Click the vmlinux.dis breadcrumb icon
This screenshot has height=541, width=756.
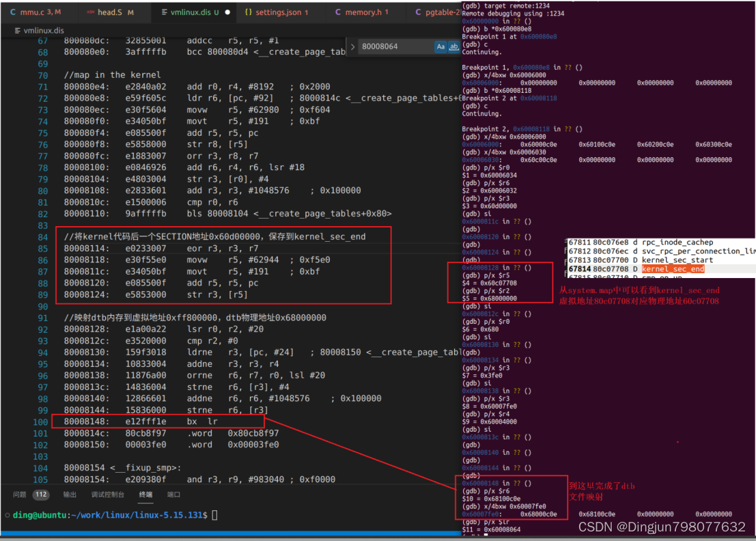pos(16,29)
